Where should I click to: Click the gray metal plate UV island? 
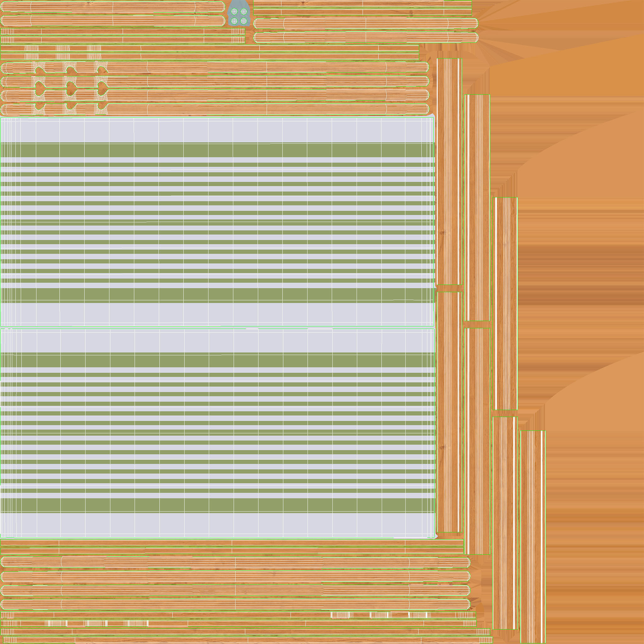[x=239, y=5]
